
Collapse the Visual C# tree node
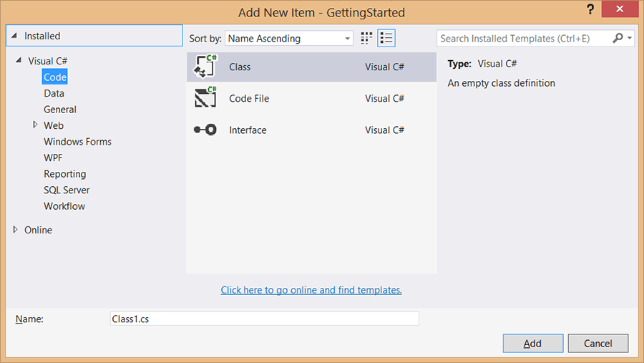pos(19,60)
